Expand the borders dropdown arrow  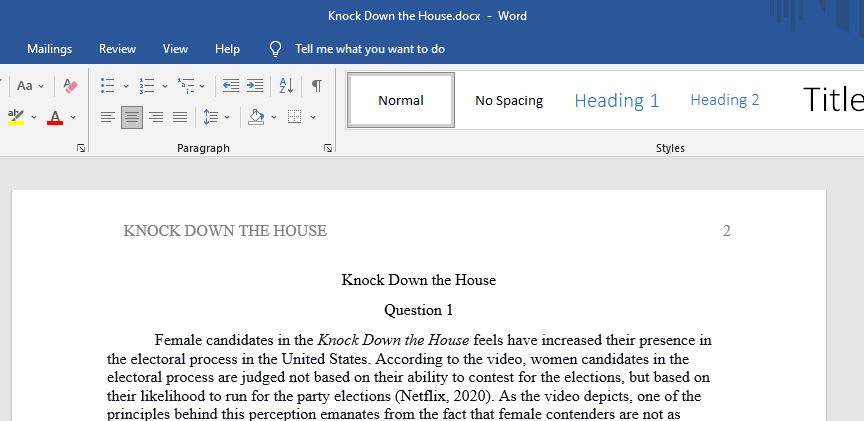pyautogui.click(x=313, y=117)
